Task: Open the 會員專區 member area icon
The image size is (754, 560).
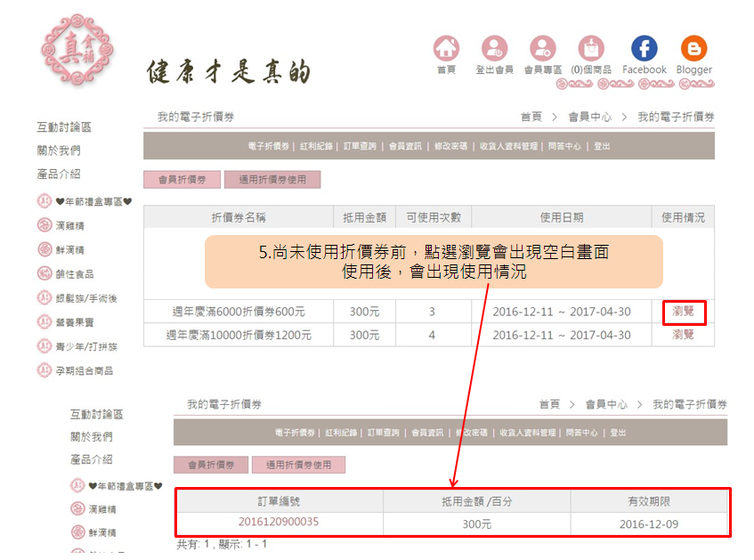Action: [542, 48]
